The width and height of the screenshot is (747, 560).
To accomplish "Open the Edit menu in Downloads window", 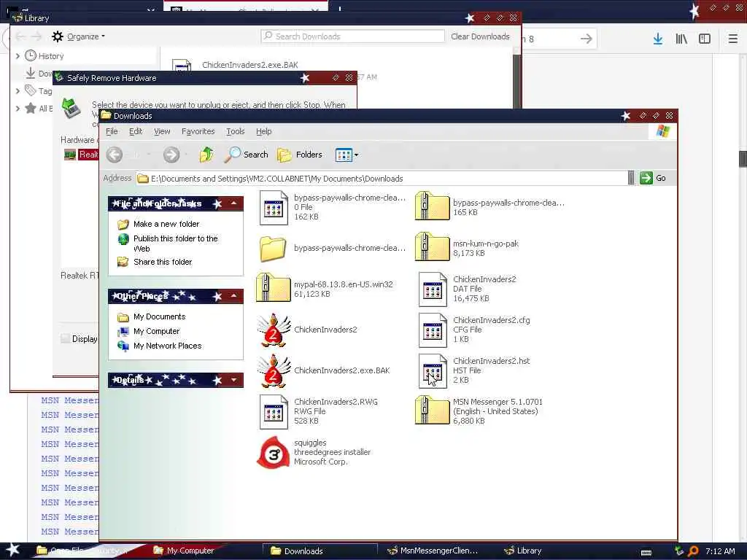I will [x=136, y=131].
